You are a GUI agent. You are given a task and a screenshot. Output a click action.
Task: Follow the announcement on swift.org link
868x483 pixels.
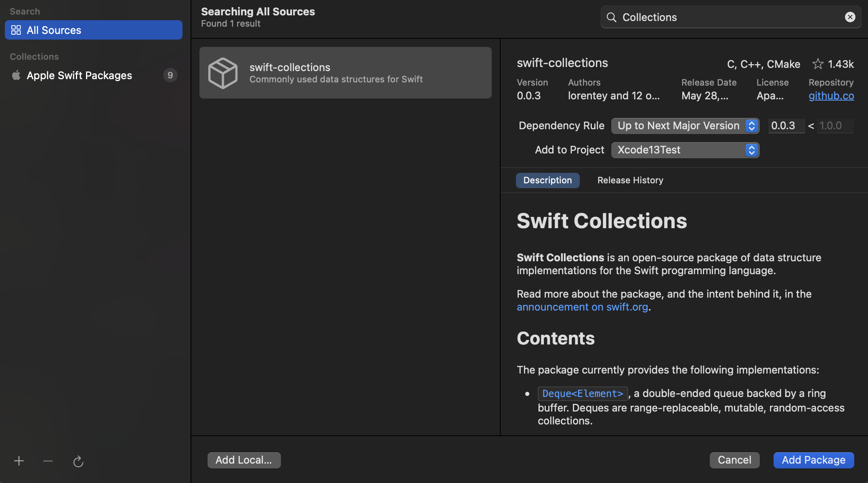point(582,307)
